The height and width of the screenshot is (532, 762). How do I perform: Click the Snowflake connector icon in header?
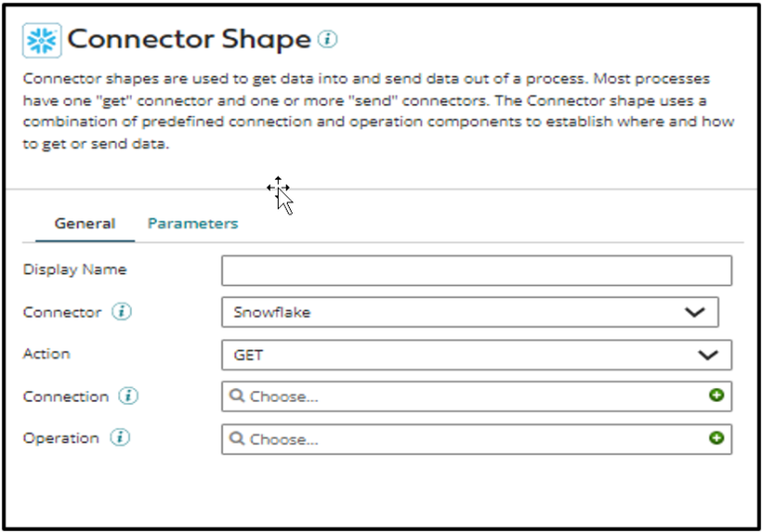(43, 41)
